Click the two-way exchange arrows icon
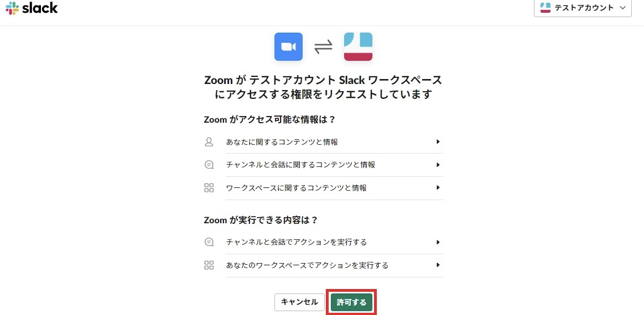 [323, 47]
